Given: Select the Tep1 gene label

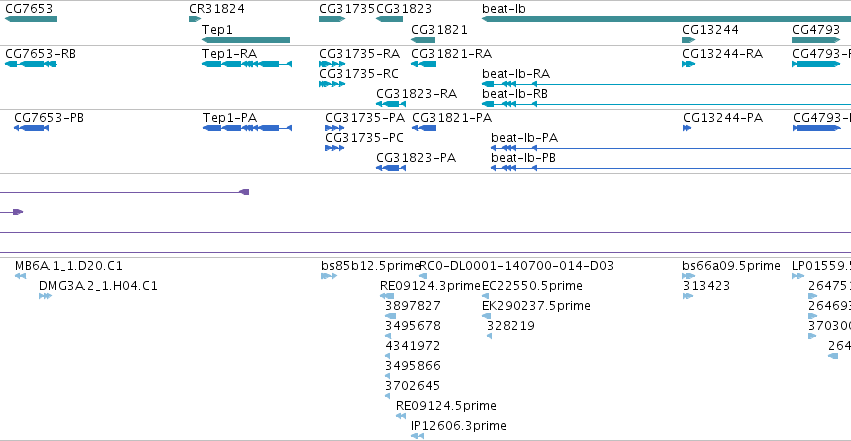Looking at the screenshot, I should tap(217, 30).
